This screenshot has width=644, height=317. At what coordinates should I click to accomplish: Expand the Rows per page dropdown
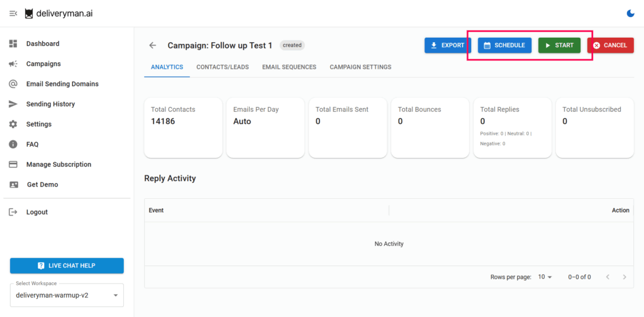coord(545,277)
